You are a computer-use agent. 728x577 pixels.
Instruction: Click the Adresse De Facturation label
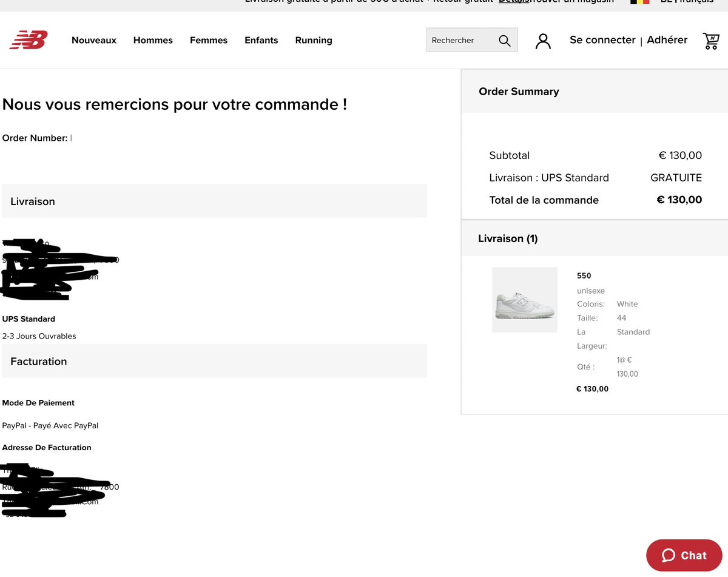tap(47, 448)
